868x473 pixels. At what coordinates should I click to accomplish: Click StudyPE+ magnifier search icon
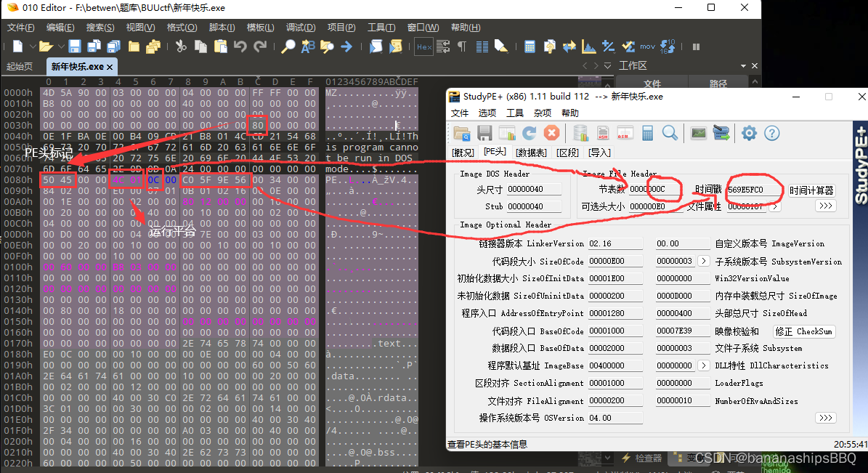coord(670,133)
